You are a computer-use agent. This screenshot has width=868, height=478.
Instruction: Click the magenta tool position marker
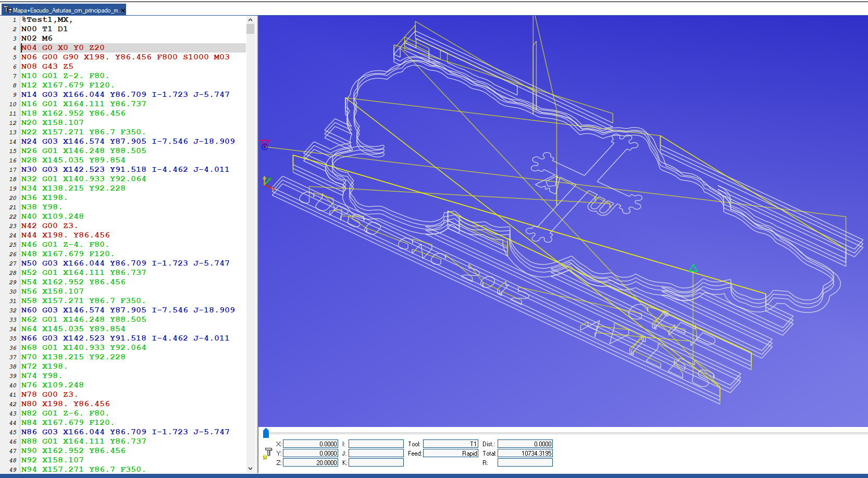[x=265, y=144]
